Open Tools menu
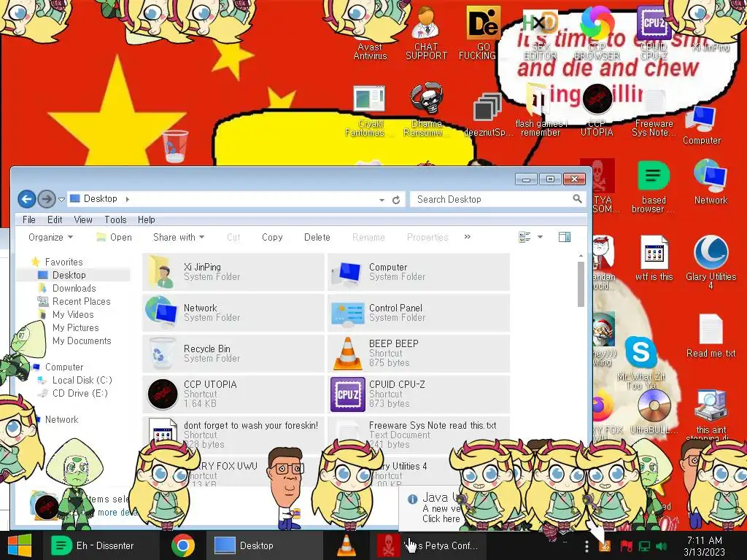 pos(115,219)
